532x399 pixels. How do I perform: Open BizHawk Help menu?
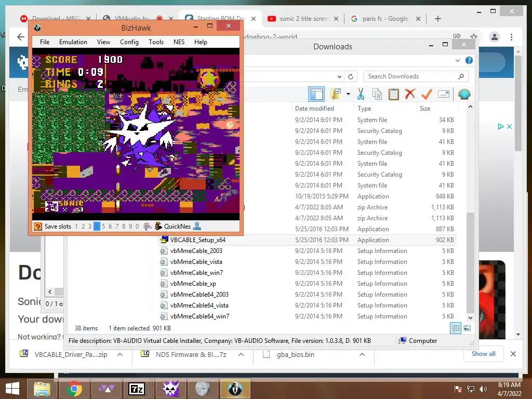[x=201, y=42]
